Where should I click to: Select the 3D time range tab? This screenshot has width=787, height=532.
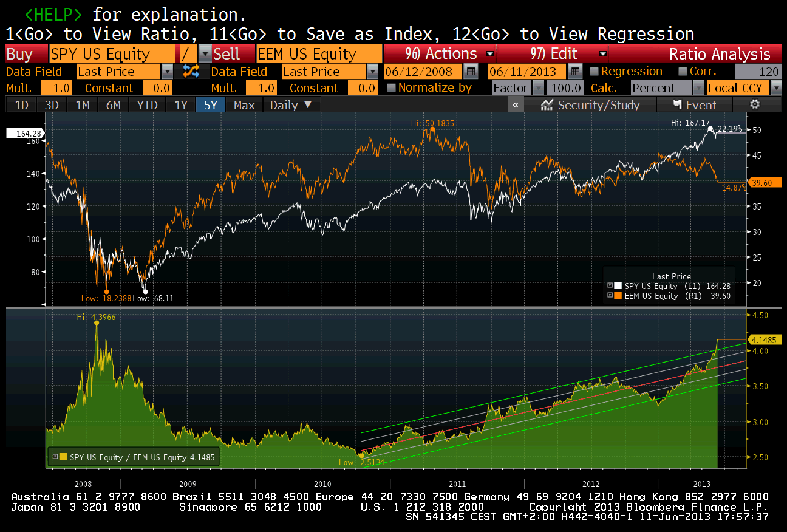pos(52,105)
